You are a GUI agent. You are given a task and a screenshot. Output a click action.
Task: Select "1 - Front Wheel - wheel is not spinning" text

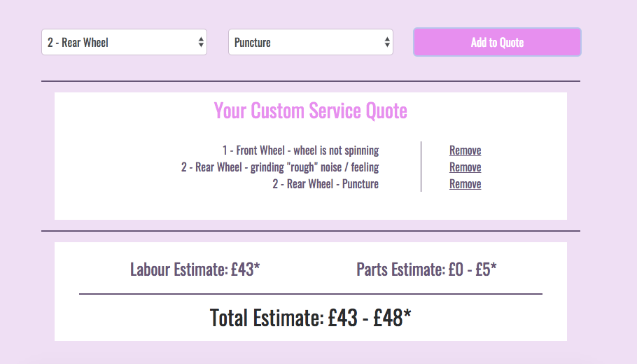pyautogui.click(x=300, y=150)
